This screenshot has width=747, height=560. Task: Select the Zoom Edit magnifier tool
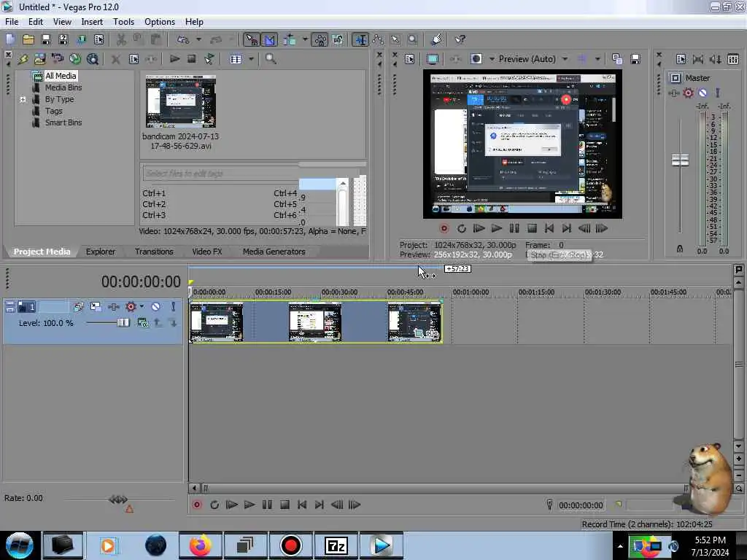(x=413, y=39)
